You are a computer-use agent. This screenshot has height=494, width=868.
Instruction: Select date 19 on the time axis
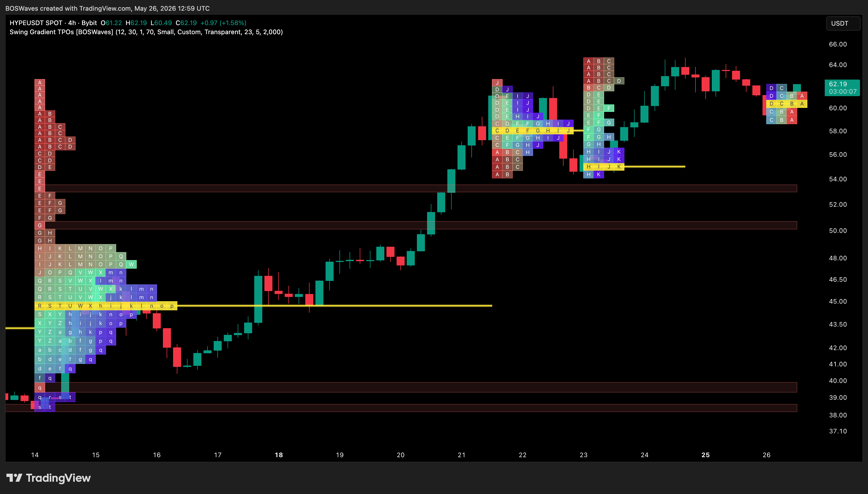(340, 455)
